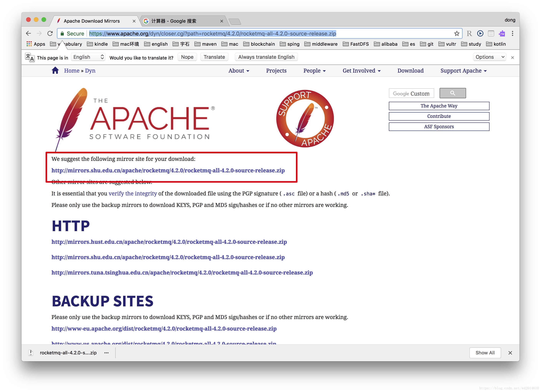The width and height of the screenshot is (541, 392).
Task: Expand the Get Involved menu
Action: tap(362, 70)
